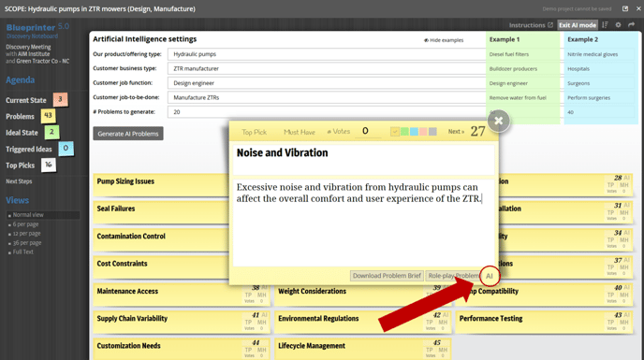Mark note as Top Pick
This screenshot has height=360, width=644.
click(254, 132)
